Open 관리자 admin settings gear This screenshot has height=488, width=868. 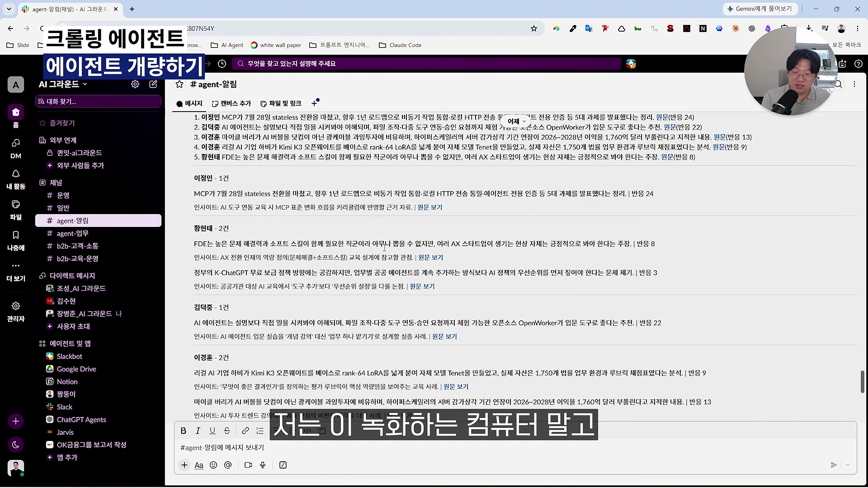point(16,311)
